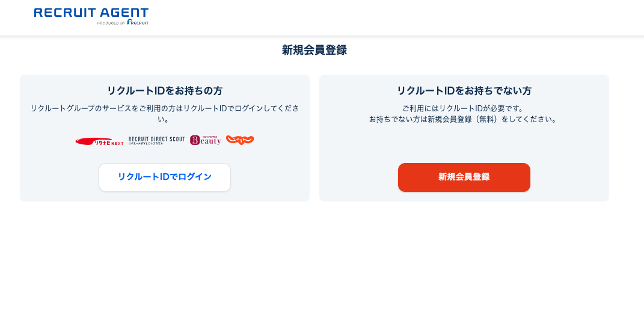Viewport: 644px width, 323px height.
Task: Click the Recruit Direct Scout logo
Action: pyautogui.click(x=156, y=141)
